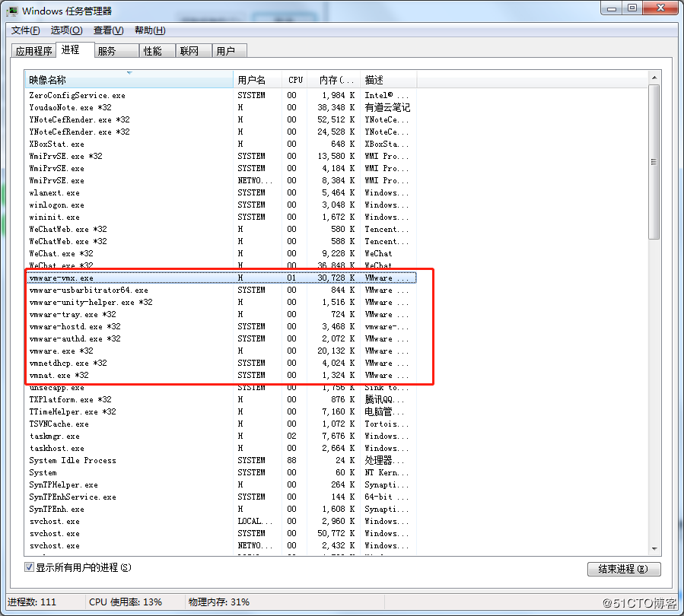Open the 帮助(H) menu
684x616 pixels.
[149, 30]
